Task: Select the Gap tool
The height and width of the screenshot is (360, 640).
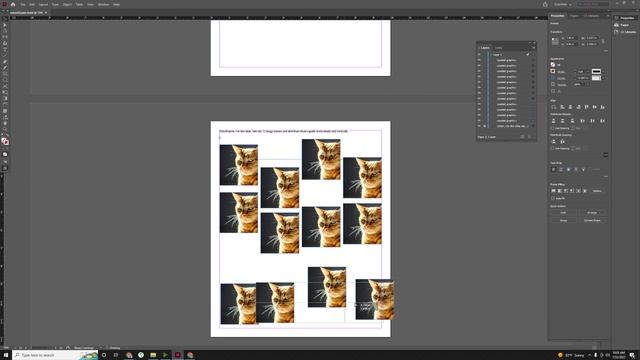Action: click(5, 37)
